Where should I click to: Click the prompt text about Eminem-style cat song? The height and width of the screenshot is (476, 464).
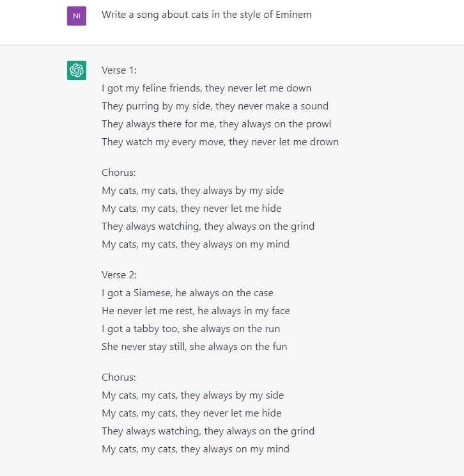tap(206, 15)
